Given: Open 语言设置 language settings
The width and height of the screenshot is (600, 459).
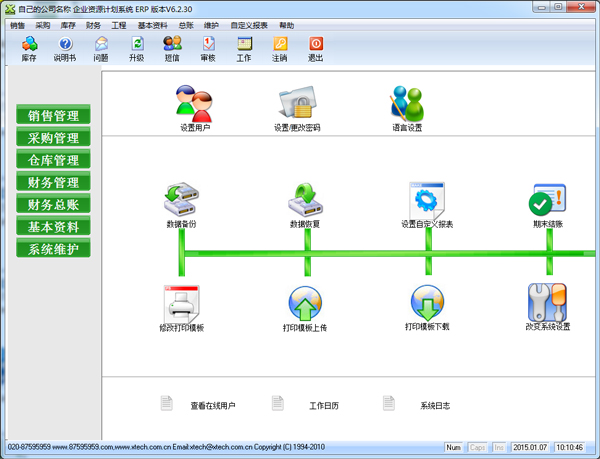Looking at the screenshot, I should click(x=407, y=105).
